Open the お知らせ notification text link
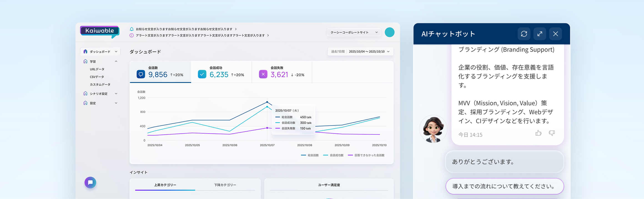 pyautogui.click(x=184, y=29)
